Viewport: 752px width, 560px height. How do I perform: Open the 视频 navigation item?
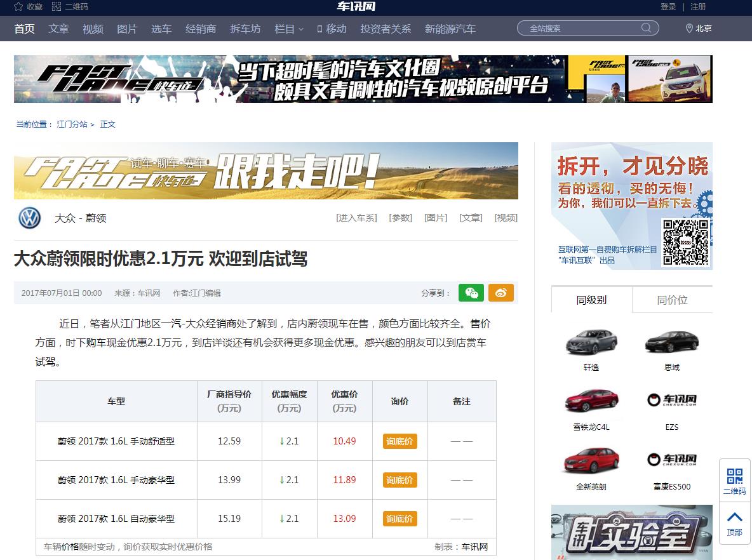tap(93, 29)
